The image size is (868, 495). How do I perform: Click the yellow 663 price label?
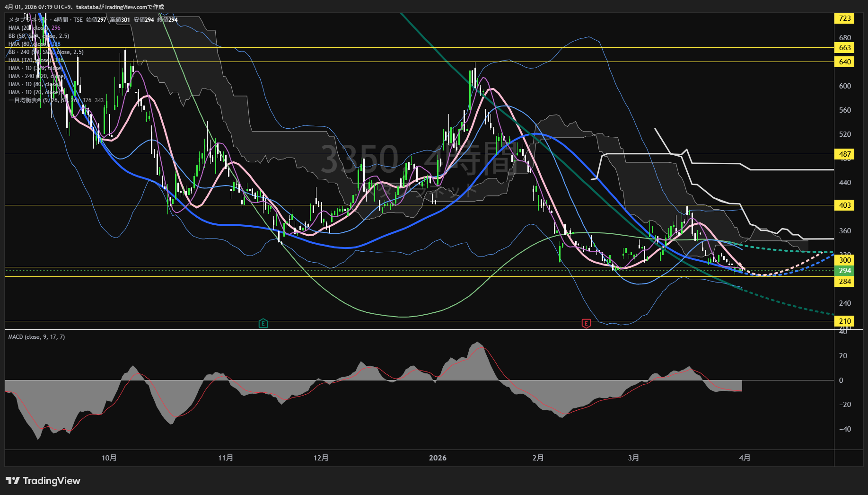click(x=844, y=48)
